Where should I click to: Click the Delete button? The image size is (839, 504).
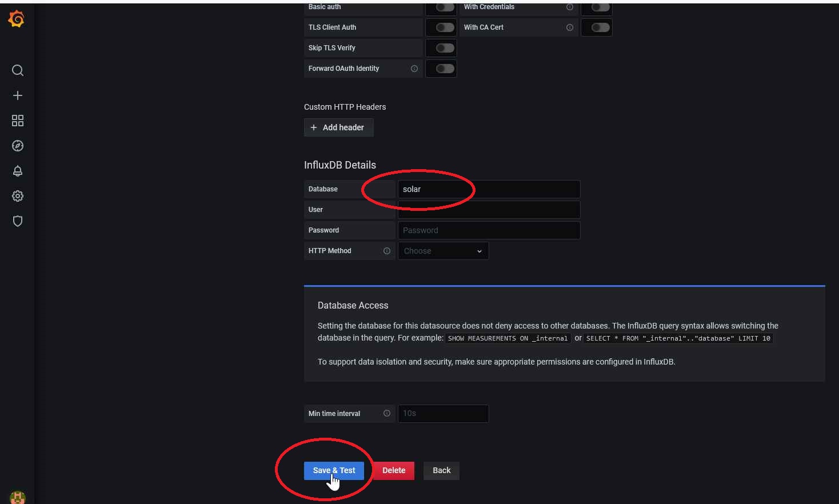click(394, 471)
